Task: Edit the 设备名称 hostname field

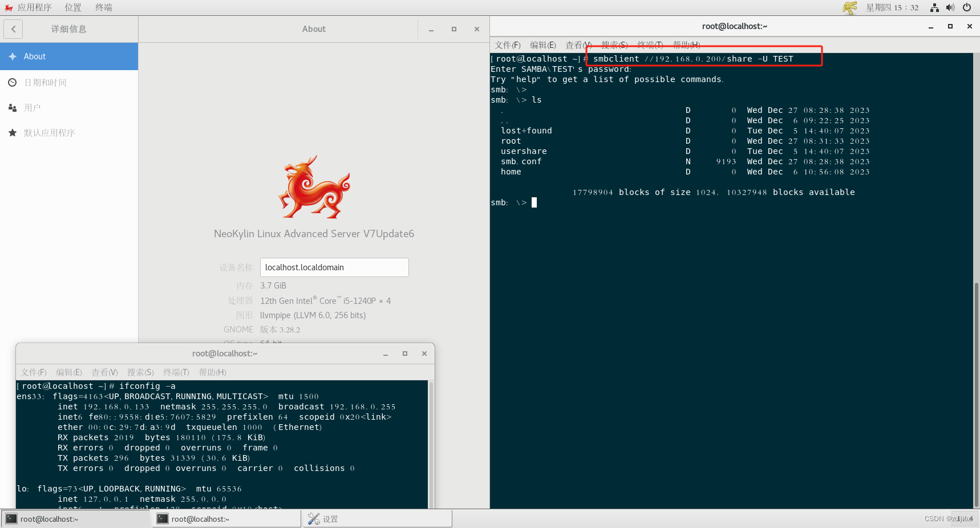Action: (x=334, y=267)
